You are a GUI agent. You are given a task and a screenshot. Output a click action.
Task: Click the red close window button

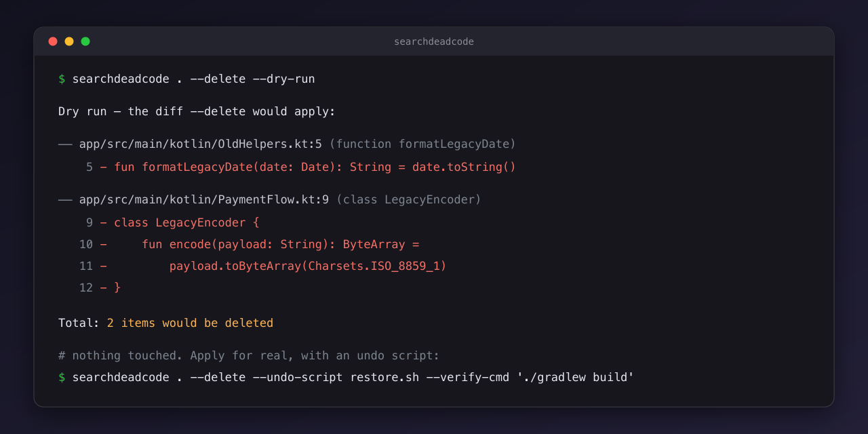pos(53,41)
